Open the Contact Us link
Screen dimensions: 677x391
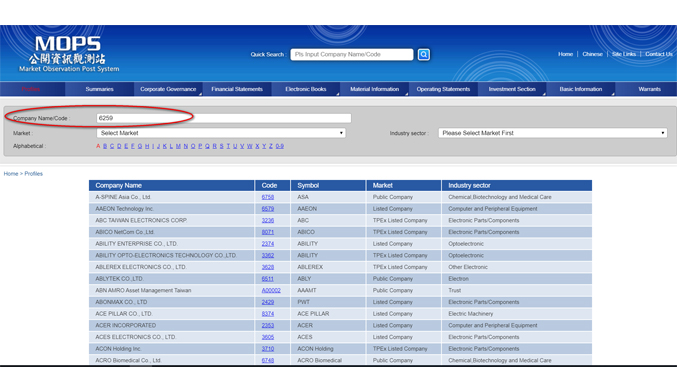pyautogui.click(x=659, y=54)
